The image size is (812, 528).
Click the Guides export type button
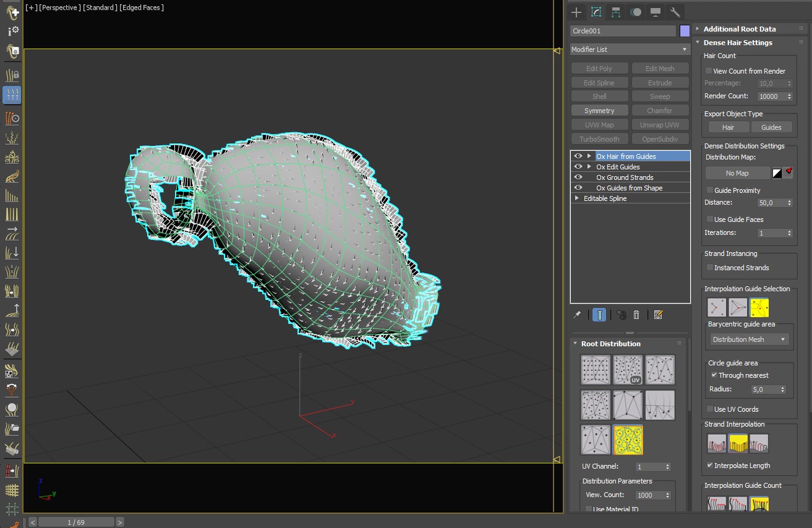771,127
